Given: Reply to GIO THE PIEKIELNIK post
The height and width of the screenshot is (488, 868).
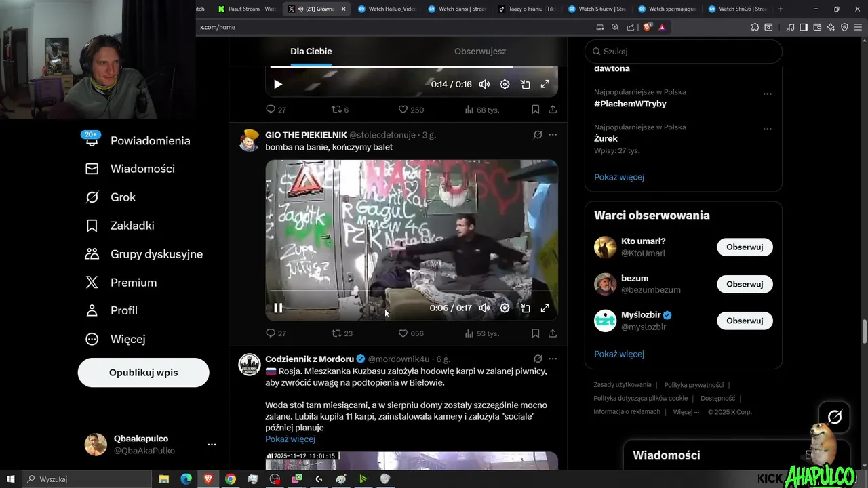Looking at the screenshot, I should click(276, 333).
